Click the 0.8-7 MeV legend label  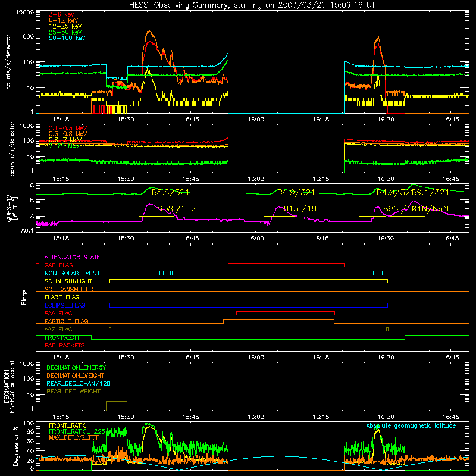(65, 140)
